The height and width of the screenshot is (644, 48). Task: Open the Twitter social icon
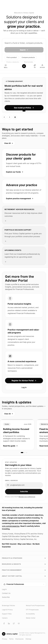tap(14, 623)
